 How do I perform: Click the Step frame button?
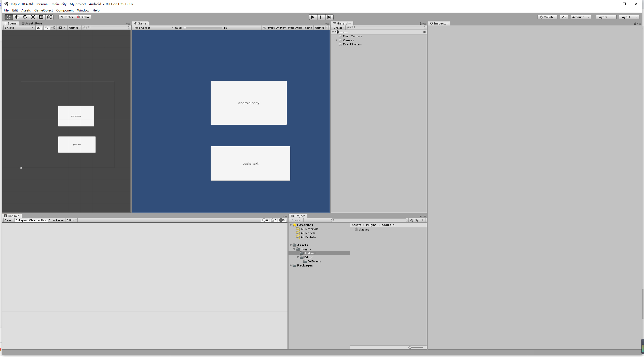tap(329, 17)
